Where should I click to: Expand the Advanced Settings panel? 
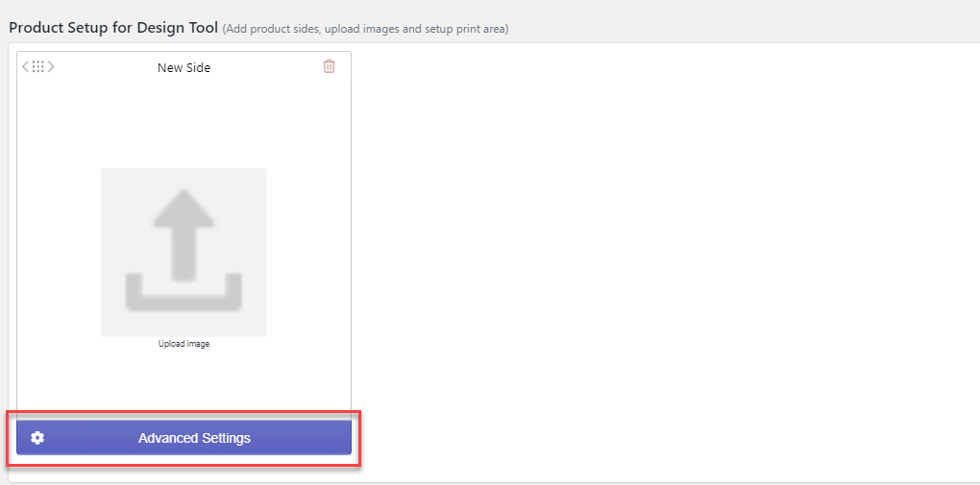pyautogui.click(x=194, y=438)
